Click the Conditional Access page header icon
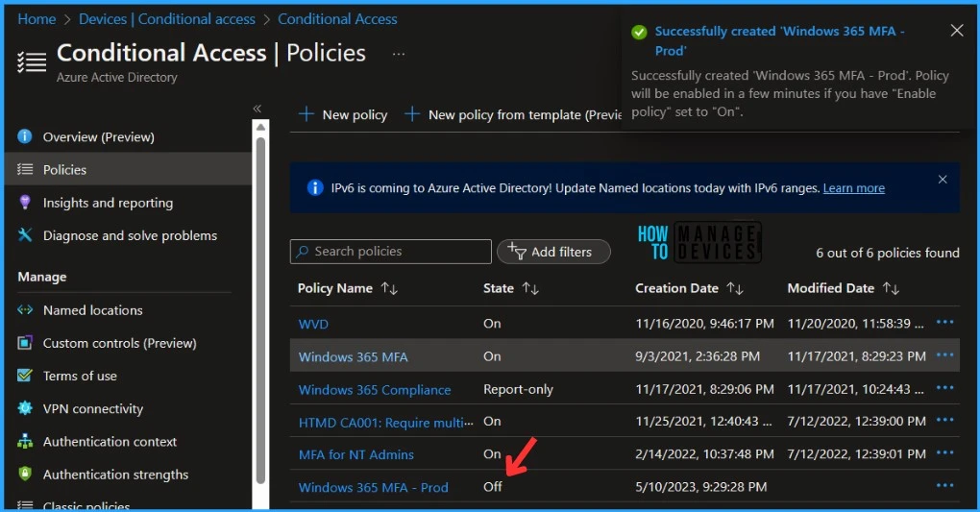This screenshot has width=980, height=512. point(32,61)
